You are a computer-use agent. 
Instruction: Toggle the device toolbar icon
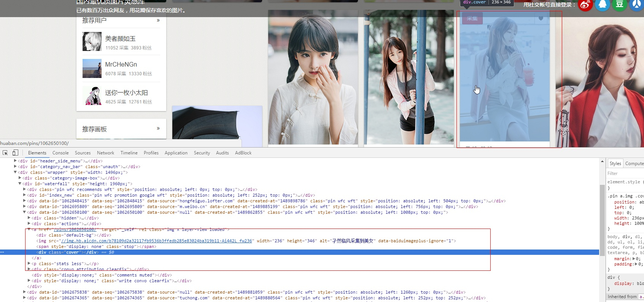click(15, 153)
